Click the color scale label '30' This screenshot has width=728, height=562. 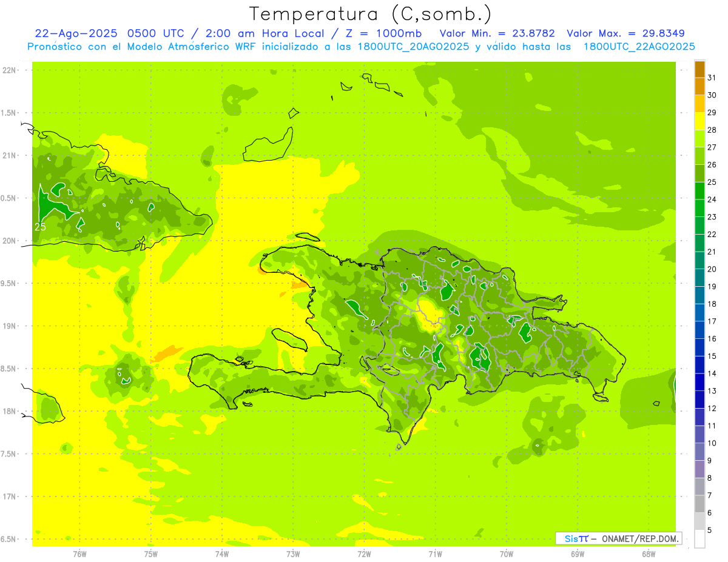tap(712, 95)
